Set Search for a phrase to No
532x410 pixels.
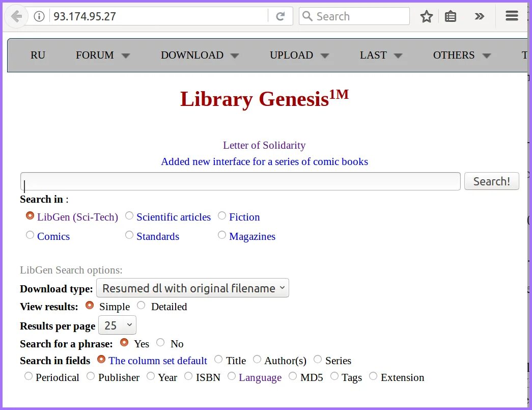(x=160, y=342)
